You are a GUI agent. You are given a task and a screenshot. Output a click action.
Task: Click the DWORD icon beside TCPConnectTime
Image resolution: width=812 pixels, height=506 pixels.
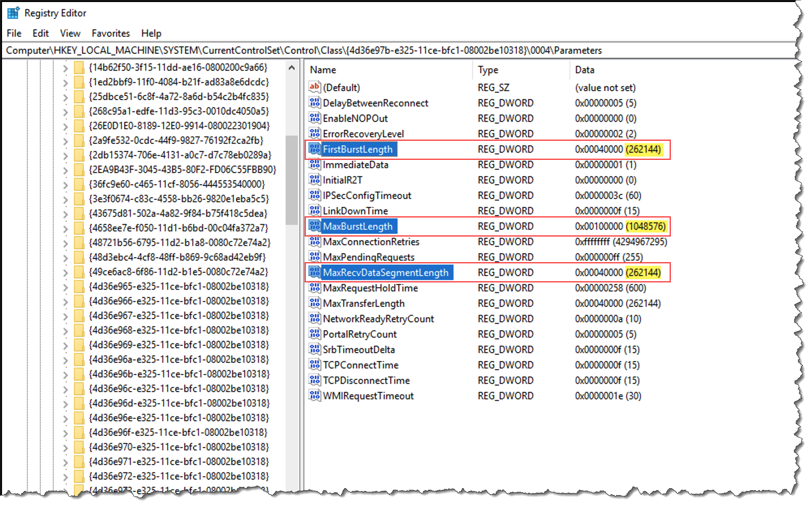[x=314, y=365]
